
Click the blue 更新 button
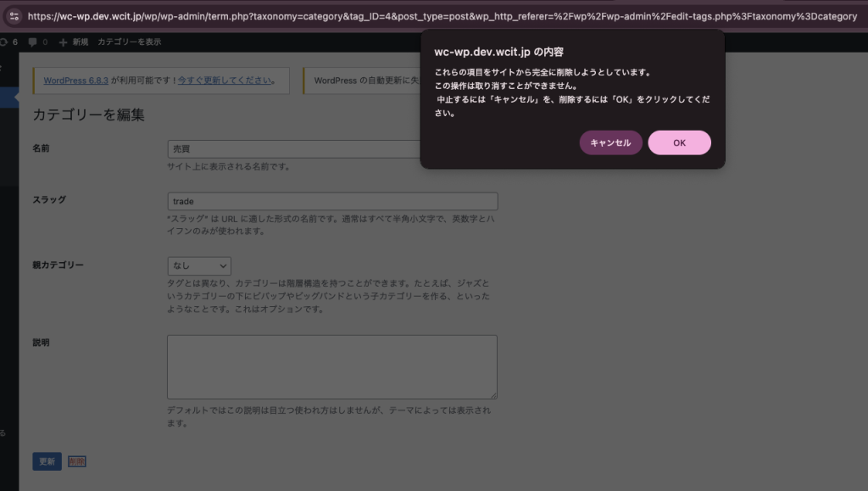(47, 461)
